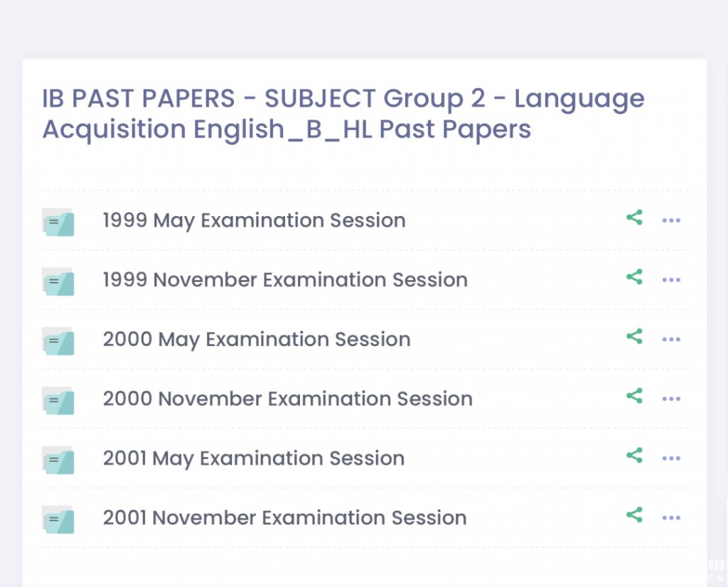Share the 2000 May Examination Session
The width and height of the screenshot is (728, 587).
pos(634,337)
